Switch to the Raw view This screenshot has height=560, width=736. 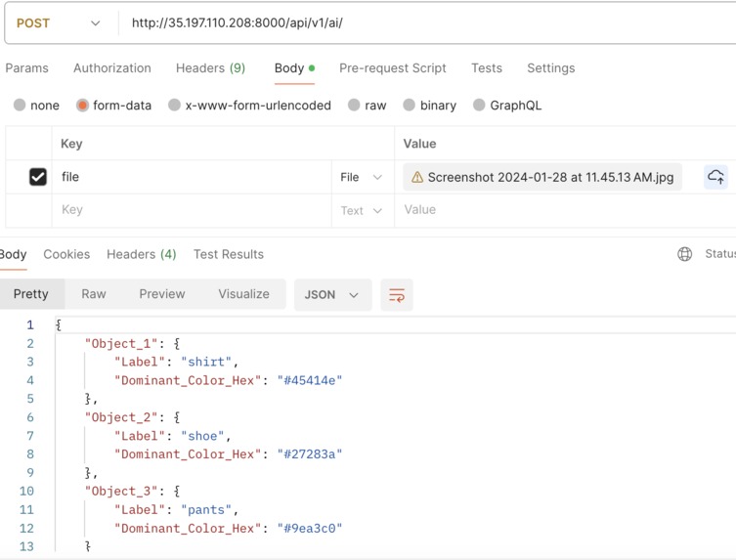click(94, 294)
